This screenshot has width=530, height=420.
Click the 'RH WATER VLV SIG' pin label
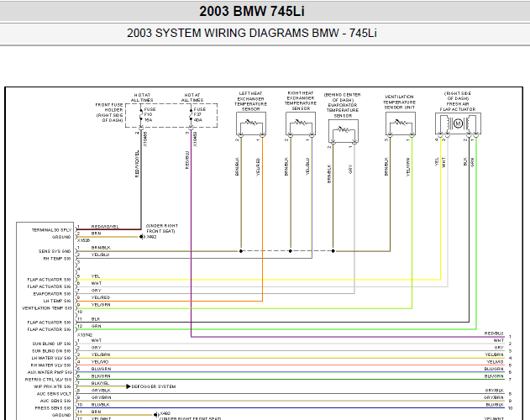50,365
